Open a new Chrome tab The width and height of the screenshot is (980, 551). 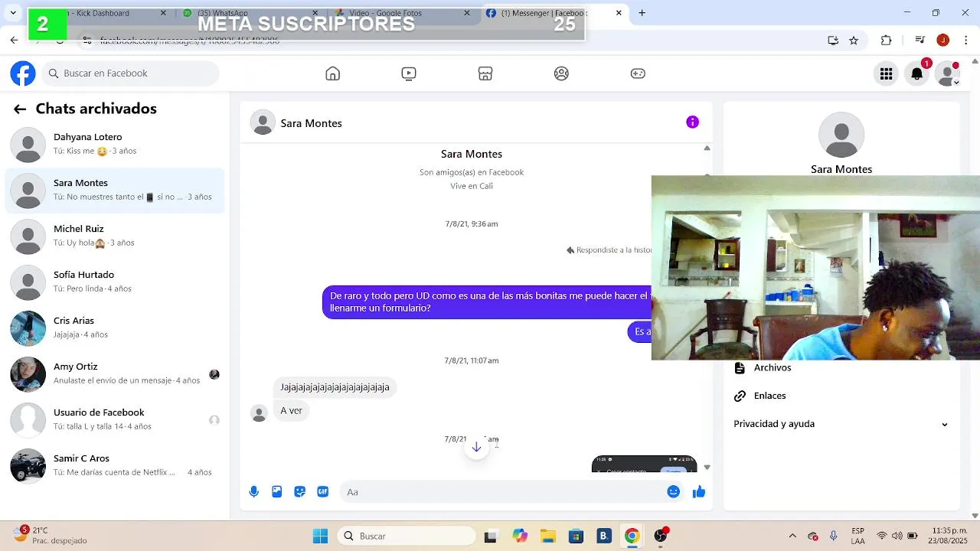pyautogui.click(x=642, y=13)
